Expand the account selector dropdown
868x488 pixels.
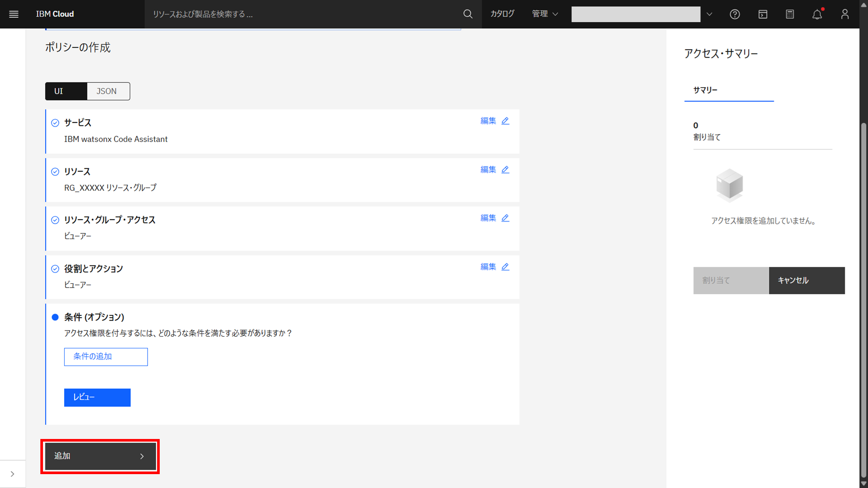click(709, 14)
